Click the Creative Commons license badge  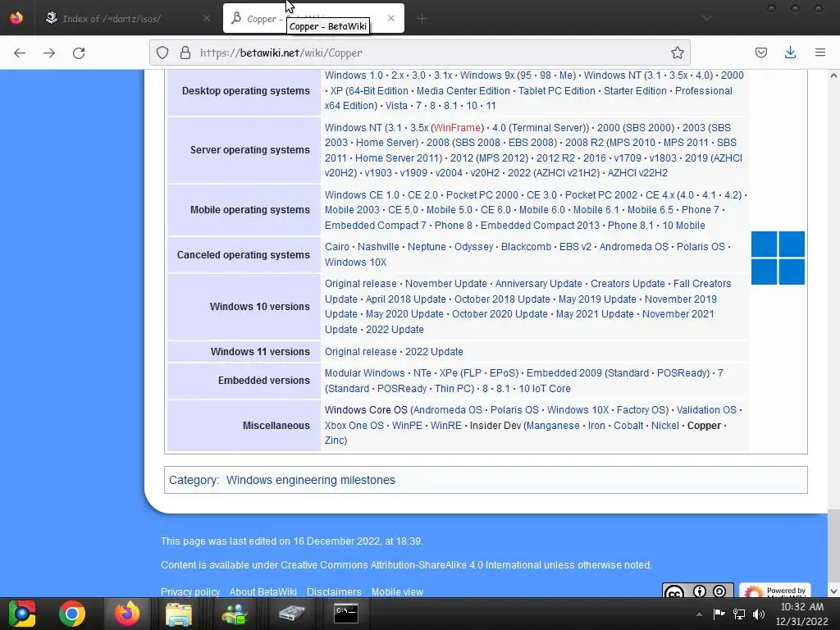[x=697, y=591]
